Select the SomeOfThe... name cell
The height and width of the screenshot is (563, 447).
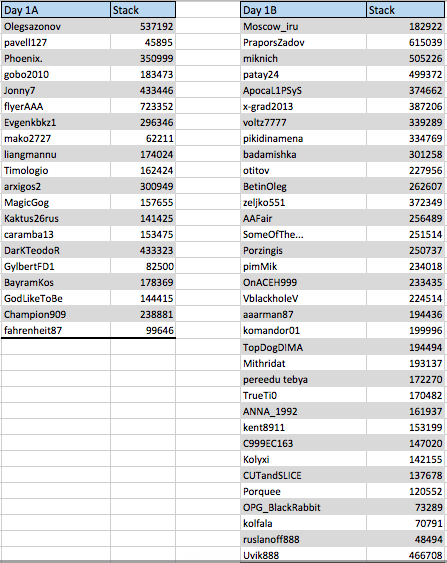[303, 234]
